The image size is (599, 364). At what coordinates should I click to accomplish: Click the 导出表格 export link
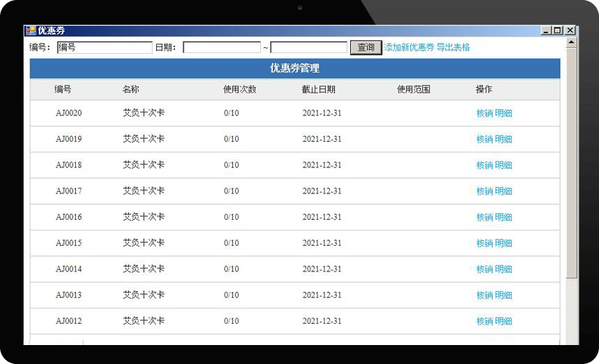pos(453,47)
